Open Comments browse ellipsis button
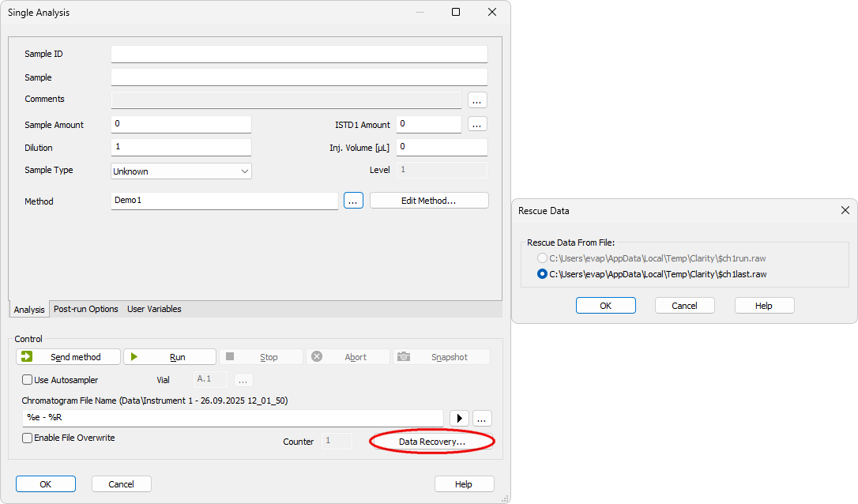The height and width of the screenshot is (504, 858). [477, 100]
